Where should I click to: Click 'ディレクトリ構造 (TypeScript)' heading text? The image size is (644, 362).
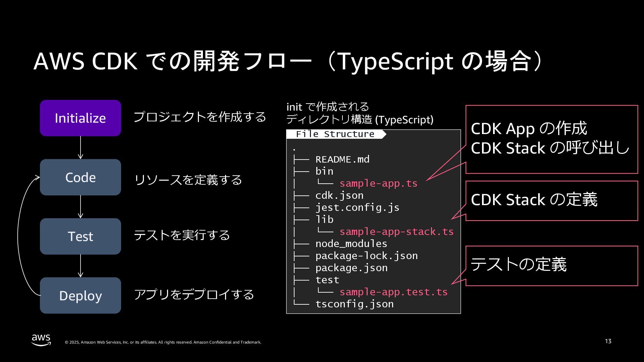(360, 120)
